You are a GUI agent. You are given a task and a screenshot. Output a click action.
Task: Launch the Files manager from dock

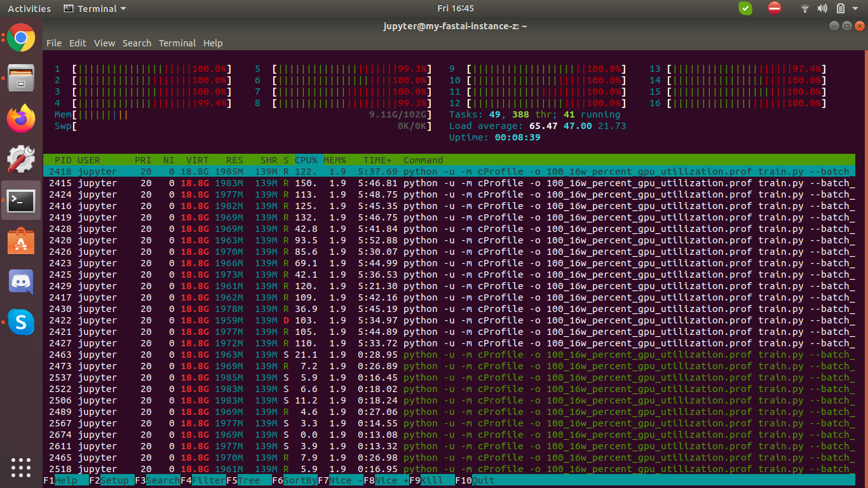pos(21,78)
